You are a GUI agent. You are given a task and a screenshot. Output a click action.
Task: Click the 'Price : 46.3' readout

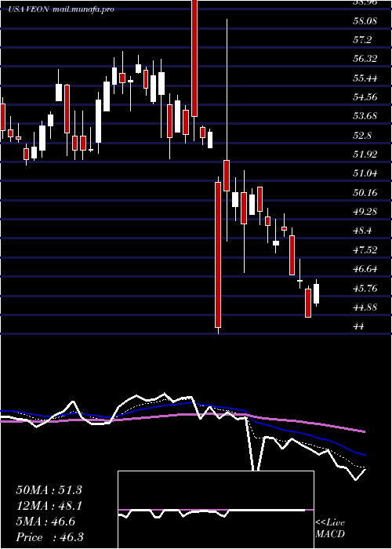click(49, 537)
